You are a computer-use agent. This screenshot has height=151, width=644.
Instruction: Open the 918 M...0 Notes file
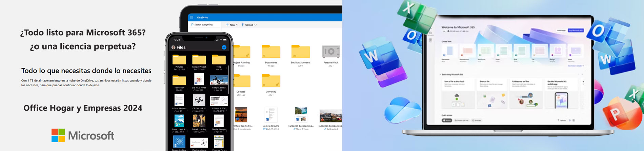pos(199,79)
